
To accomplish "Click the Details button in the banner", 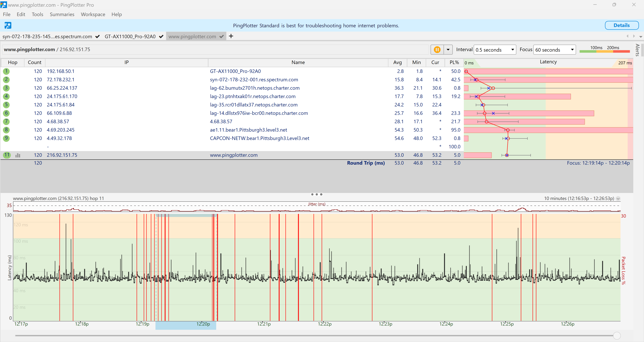I will pos(622,25).
